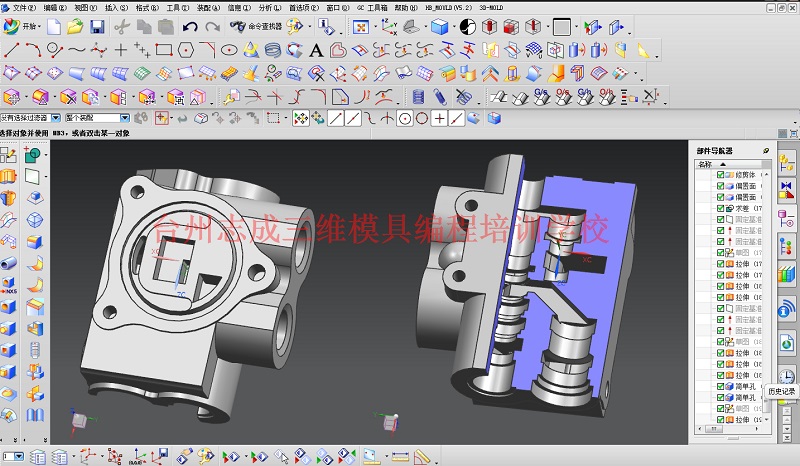Select the Text 'A' tool icon
800x466 pixels.
pyautogui.click(x=316, y=50)
